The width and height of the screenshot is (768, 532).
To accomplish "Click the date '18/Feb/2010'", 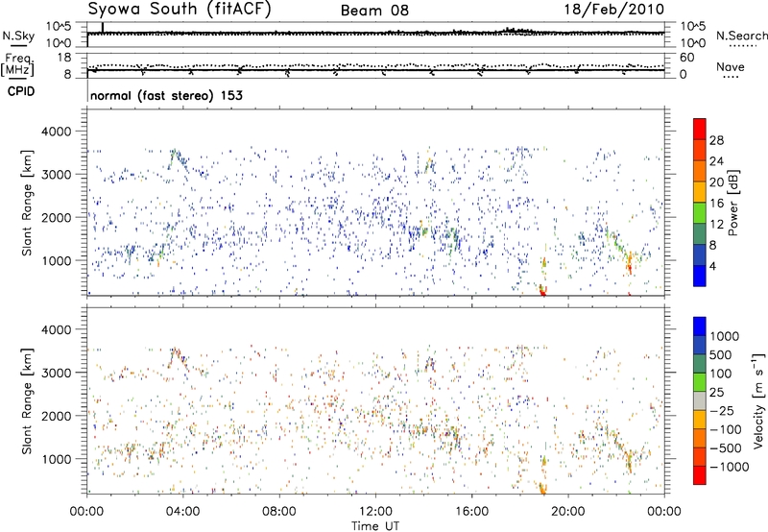I will tap(614, 10).
